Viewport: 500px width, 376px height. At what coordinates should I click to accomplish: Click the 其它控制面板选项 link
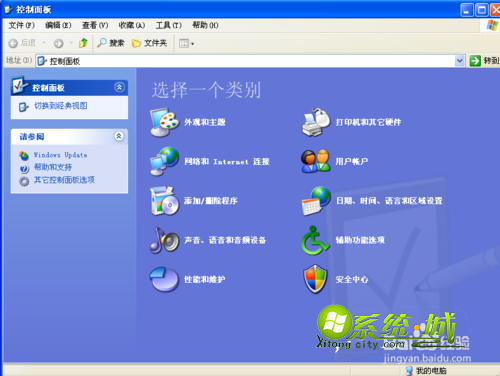(x=64, y=180)
